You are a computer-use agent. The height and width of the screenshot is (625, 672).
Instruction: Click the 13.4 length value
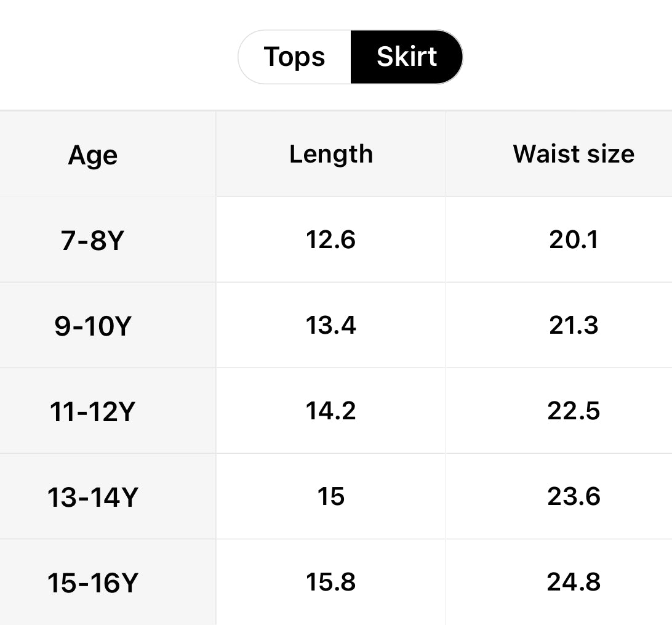tap(331, 325)
